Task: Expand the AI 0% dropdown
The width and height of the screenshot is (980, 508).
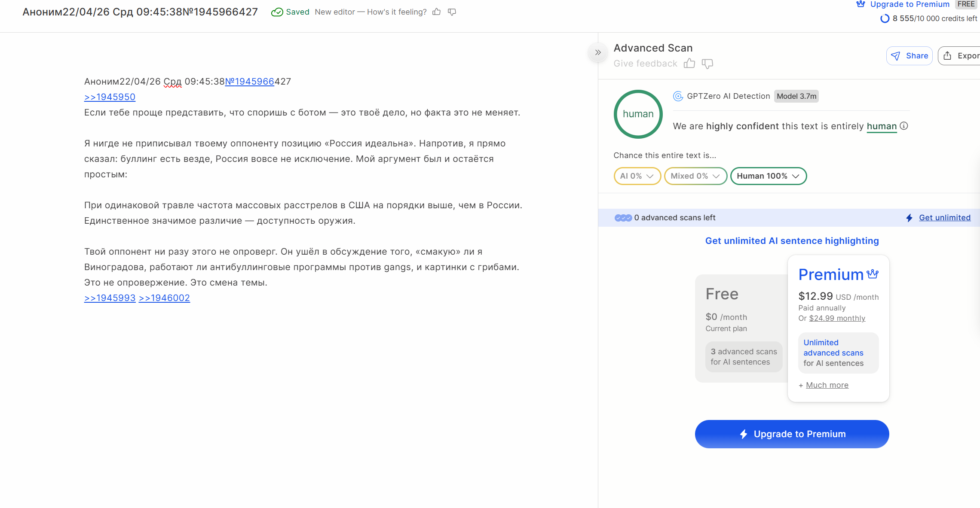Action: [637, 176]
